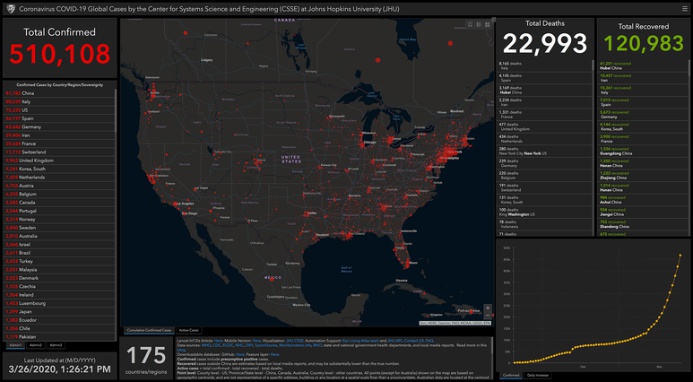Select Portugal row in confirmed cases list
This screenshot has width=693, height=382.
click(x=59, y=211)
